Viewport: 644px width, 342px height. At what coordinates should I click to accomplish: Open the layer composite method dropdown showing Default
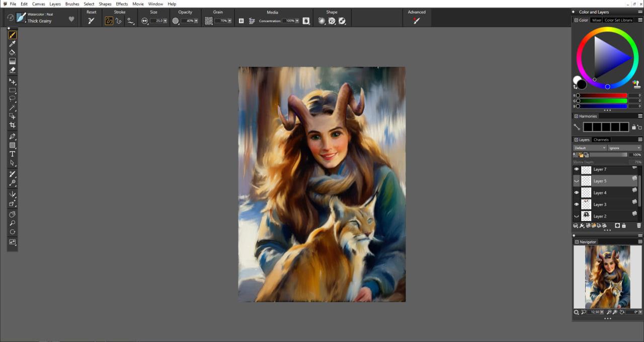coord(590,148)
